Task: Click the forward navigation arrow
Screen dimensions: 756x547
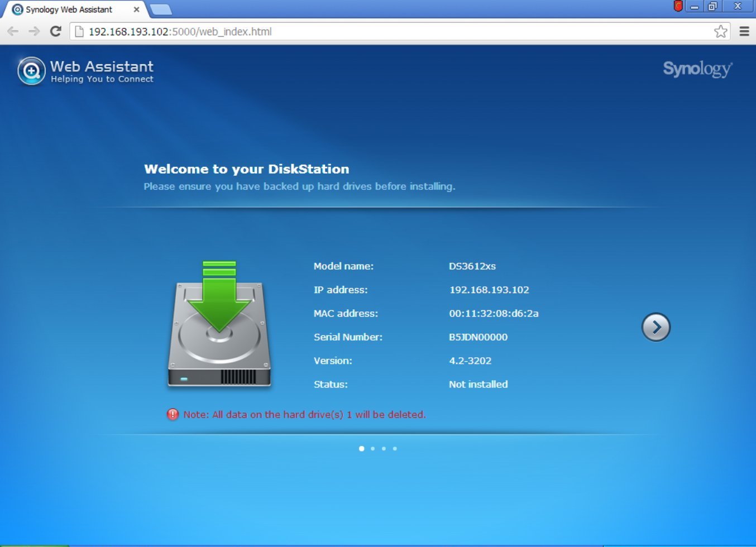Action: 34,32
